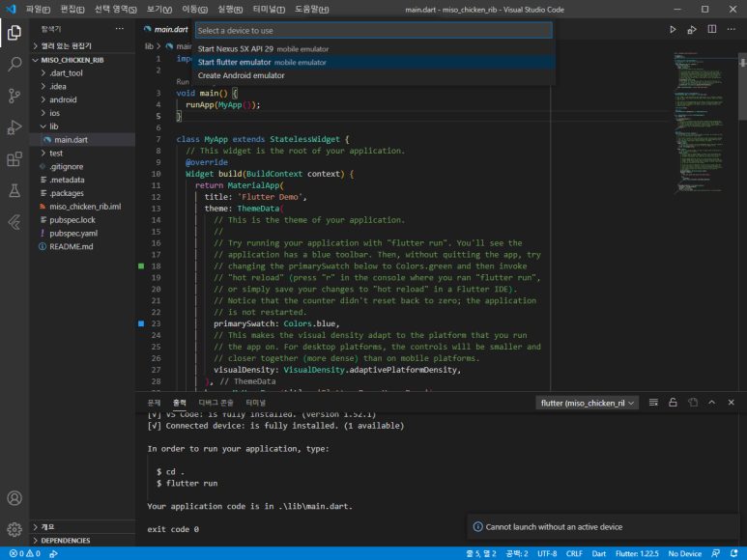Toggle the green breakpoint marker at line 18
The width and height of the screenshot is (747, 560).
pyautogui.click(x=141, y=266)
